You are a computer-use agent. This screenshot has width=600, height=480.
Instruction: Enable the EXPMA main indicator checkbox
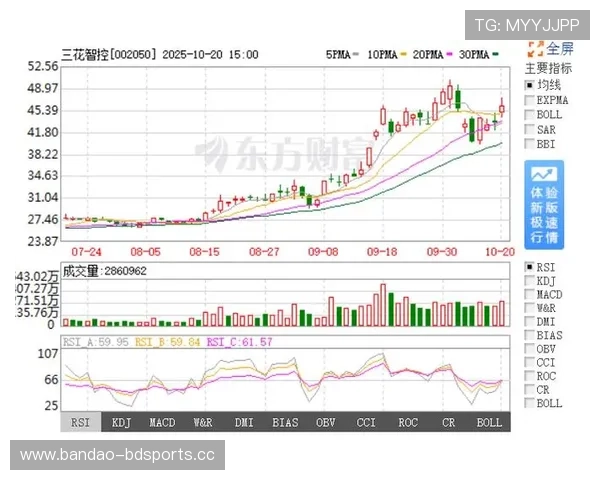[529, 100]
